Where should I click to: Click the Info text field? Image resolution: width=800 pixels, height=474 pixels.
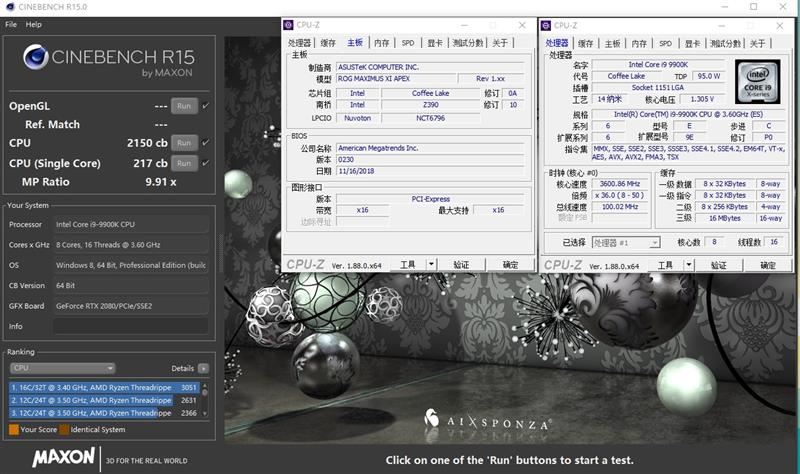coord(131,326)
